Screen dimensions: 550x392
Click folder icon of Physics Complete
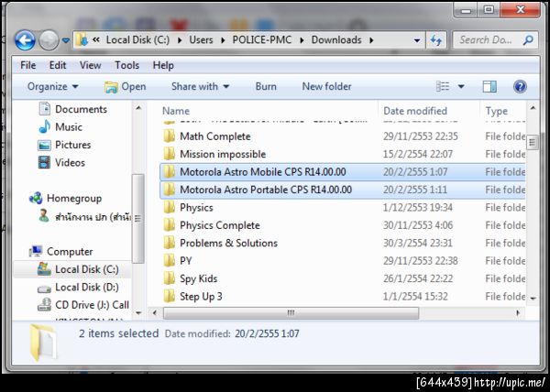point(169,225)
